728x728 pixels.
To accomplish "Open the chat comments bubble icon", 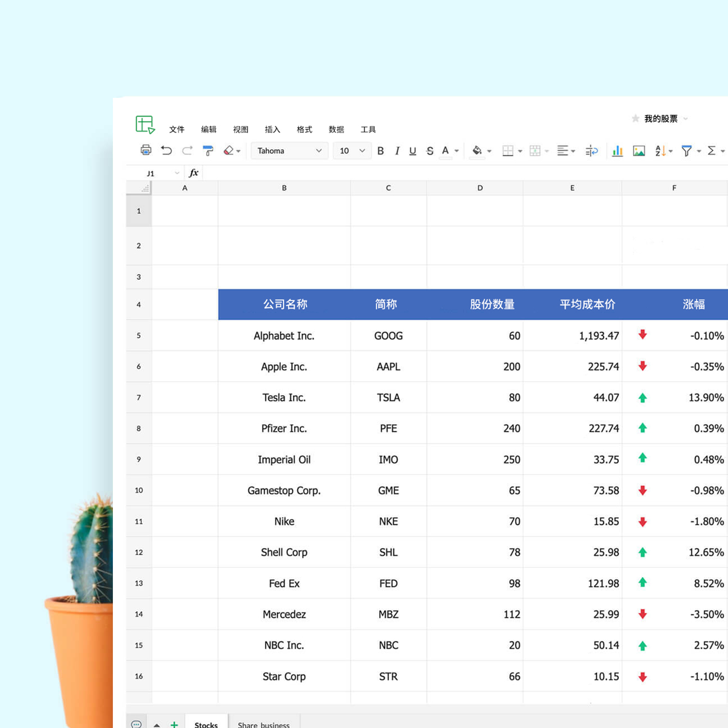I will coord(136,724).
